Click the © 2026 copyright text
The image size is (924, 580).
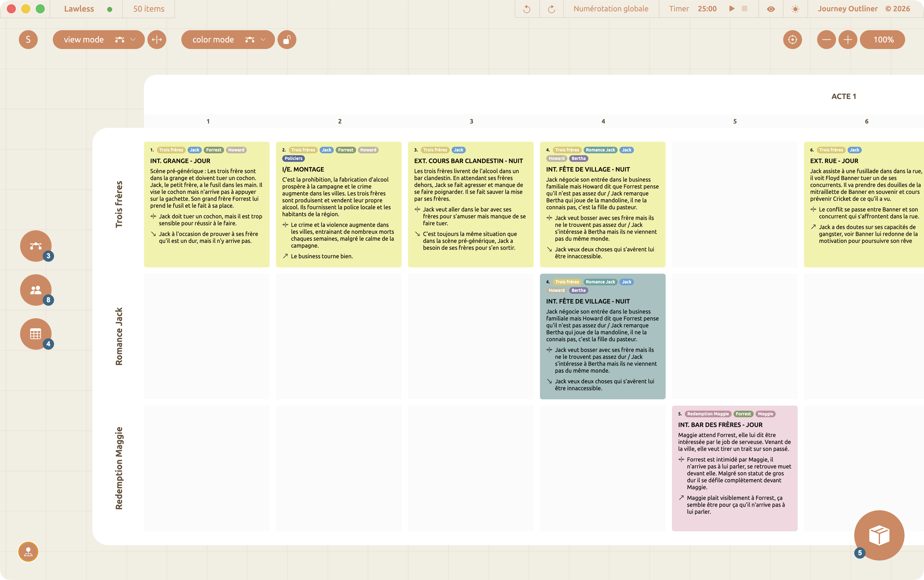[x=898, y=8]
